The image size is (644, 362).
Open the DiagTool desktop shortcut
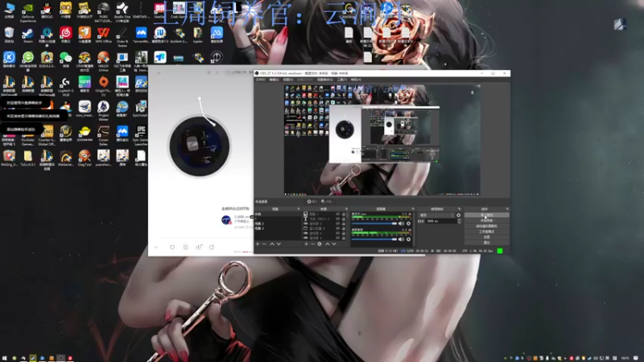pyautogui.click(x=85, y=158)
